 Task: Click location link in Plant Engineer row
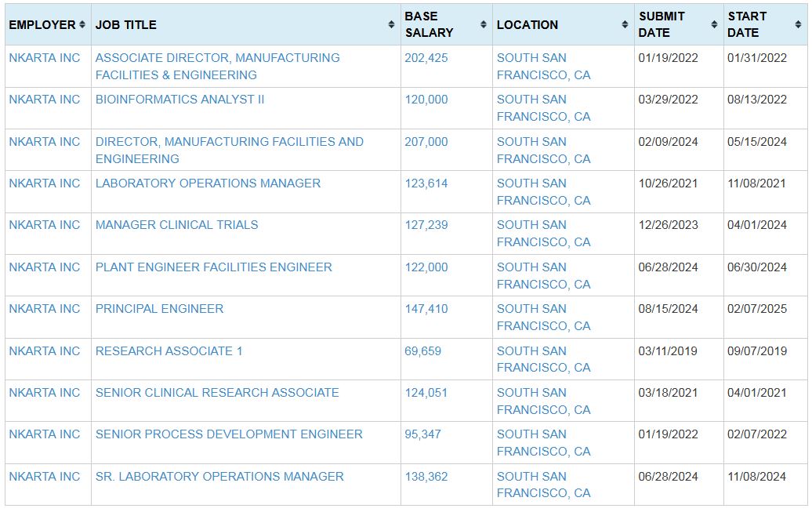click(x=544, y=276)
